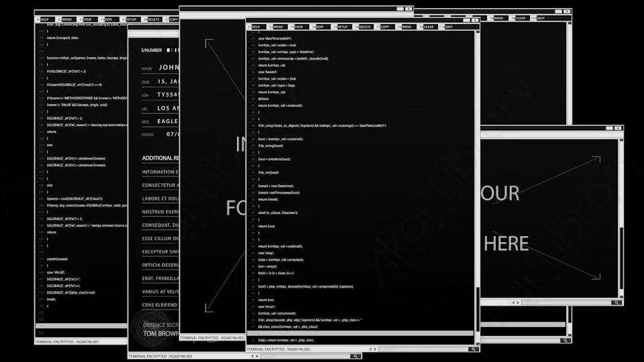The width and height of the screenshot is (644, 362).
Task: Select F10 Quit in the back right window
Action: pyautogui.click(x=538, y=18)
